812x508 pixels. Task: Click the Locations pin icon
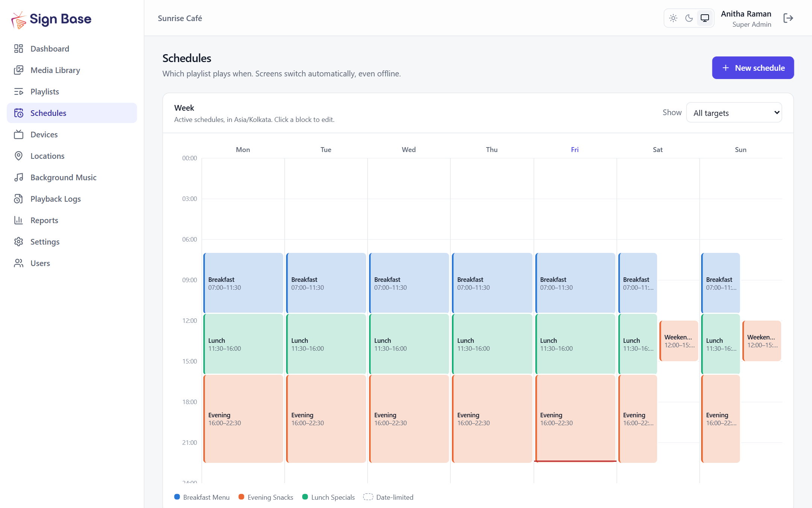point(18,156)
